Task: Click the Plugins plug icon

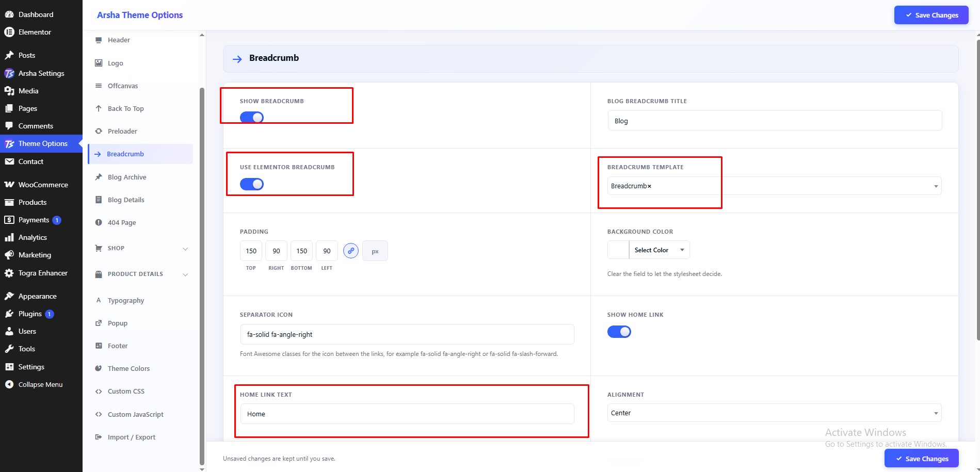Action: click(9, 314)
